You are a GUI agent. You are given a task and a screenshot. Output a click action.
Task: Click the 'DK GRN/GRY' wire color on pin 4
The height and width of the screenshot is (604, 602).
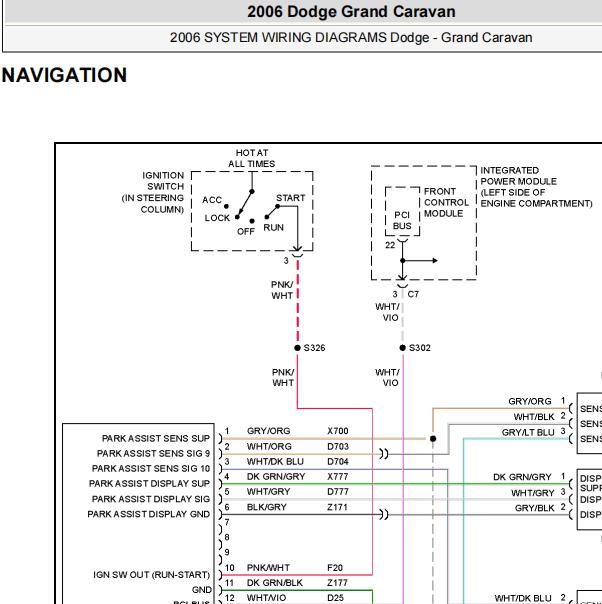tap(276, 476)
